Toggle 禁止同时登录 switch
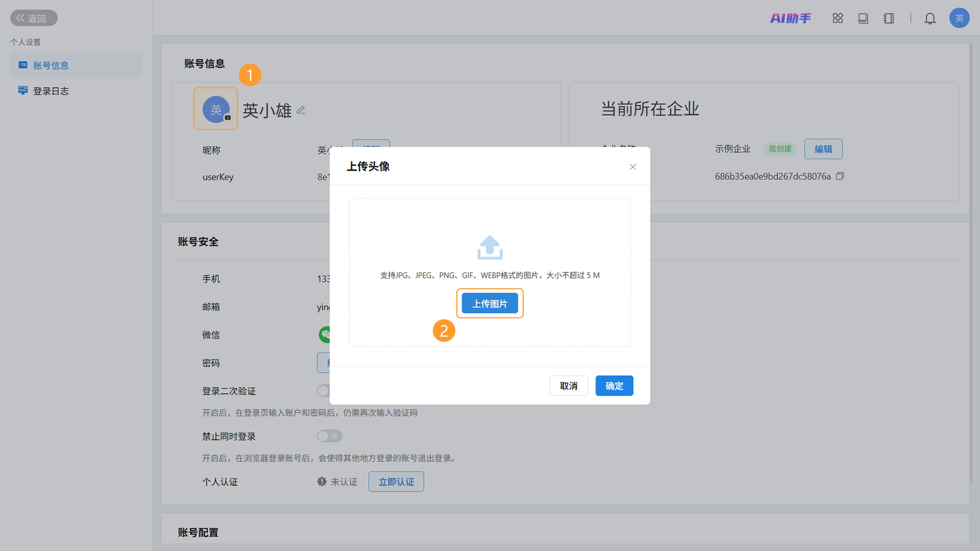 pyautogui.click(x=329, y=436)
